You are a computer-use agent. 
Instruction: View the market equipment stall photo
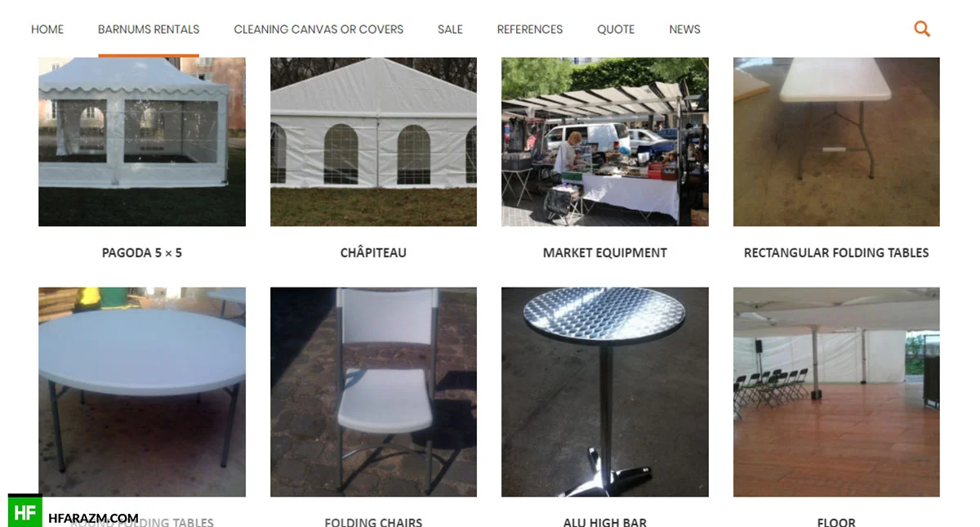tap(605, 141)
